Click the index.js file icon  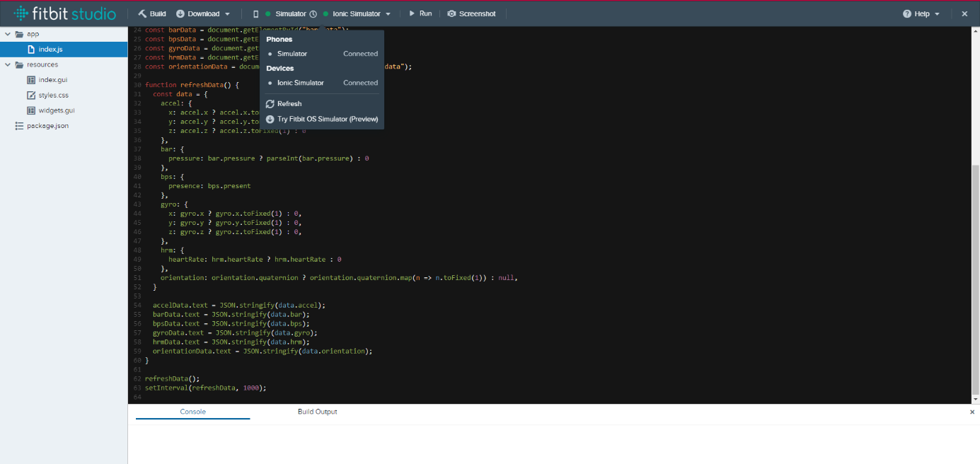coord(31,50)
